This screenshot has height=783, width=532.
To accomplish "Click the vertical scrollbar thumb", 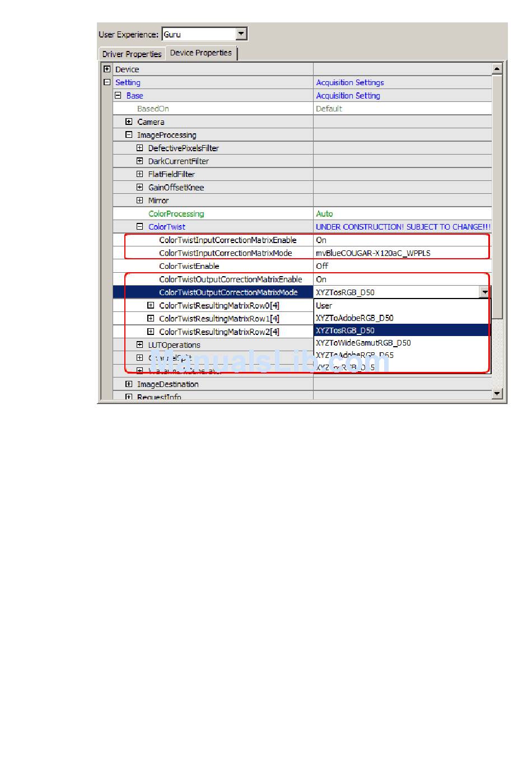I will (x=497, y=197).
